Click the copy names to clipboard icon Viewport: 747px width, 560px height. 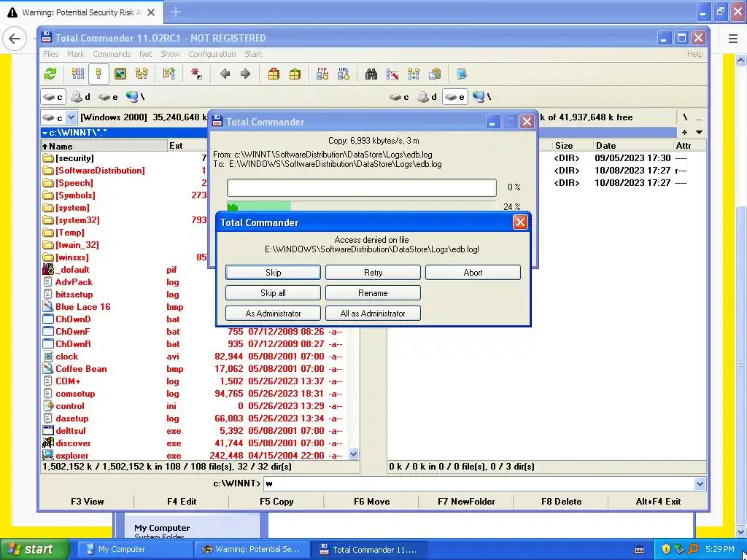[x=435, y=74]
